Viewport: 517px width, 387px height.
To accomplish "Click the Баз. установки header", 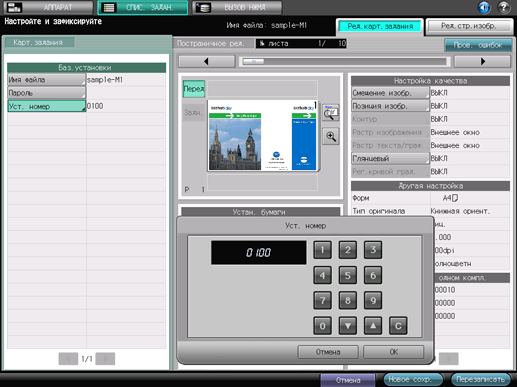I will pyautogui.click(x=86, y=68).
